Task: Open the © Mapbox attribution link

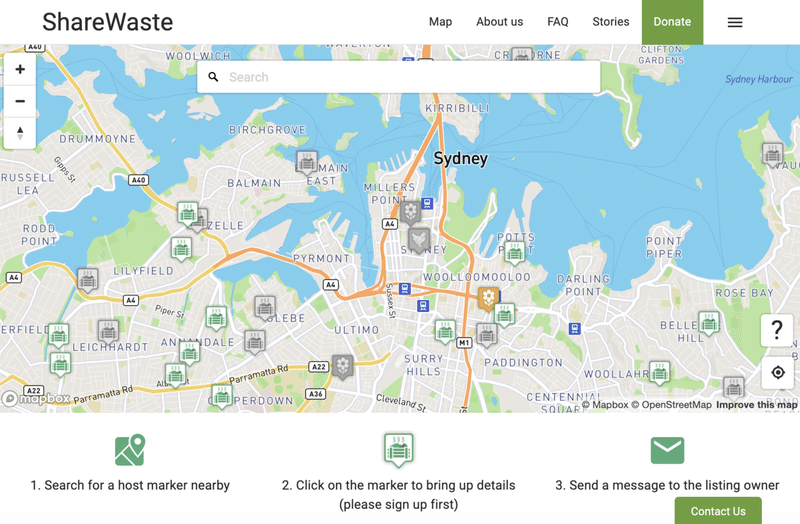Action: click(x=605, y=405)
